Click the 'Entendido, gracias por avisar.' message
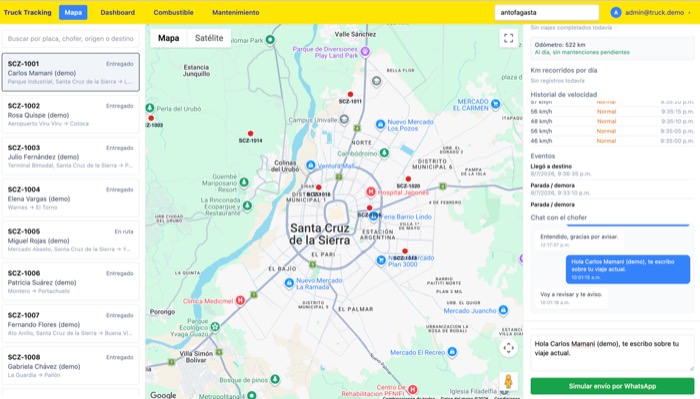700x399 pixels. coord(579,240)
